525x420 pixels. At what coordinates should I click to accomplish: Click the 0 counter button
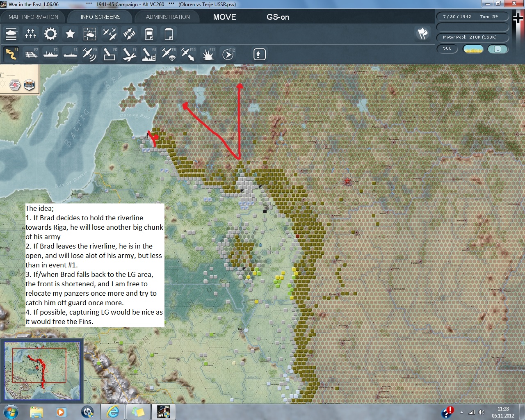click(x=498, y=49)
